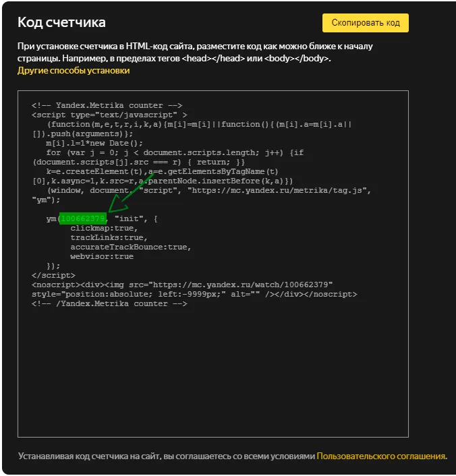Screen dimensions: 456x476
Task: Click the m[i].l=1*new Date(); line
Action: pos(94,143)
